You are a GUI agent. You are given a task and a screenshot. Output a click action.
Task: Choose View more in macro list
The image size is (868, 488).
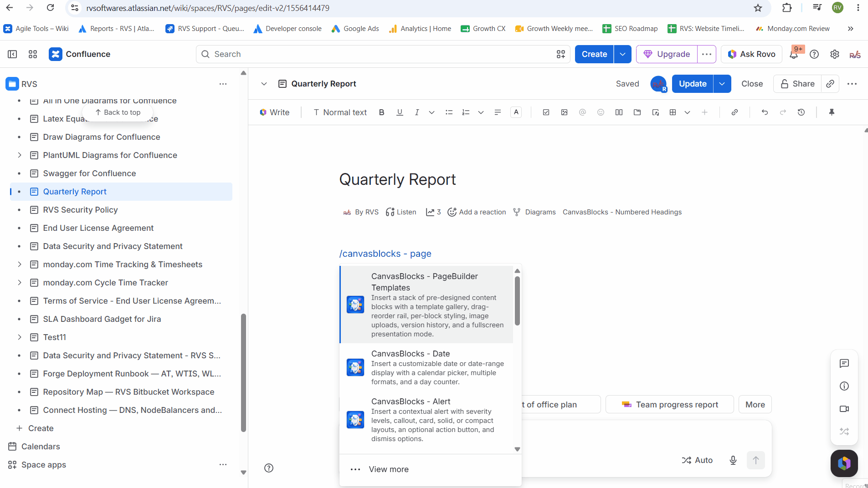tap(431, 469)
